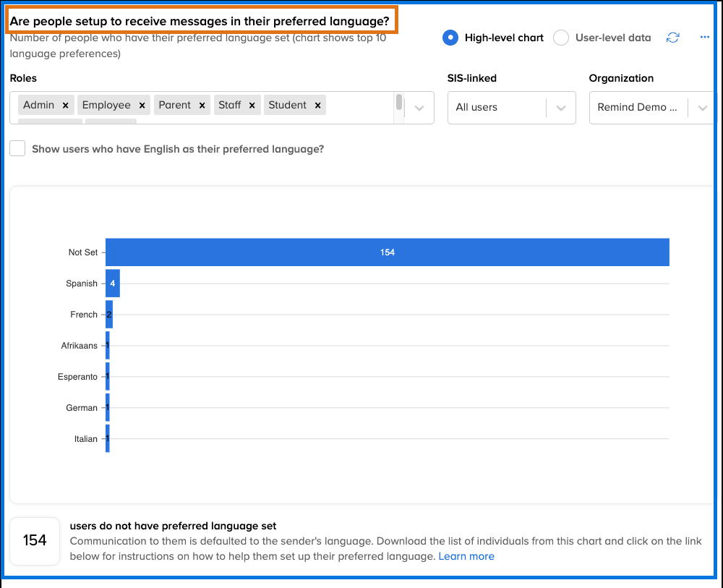Click the refresh icon
The width and height of the screenshot is (723, 588).
[x=672, y=38]
